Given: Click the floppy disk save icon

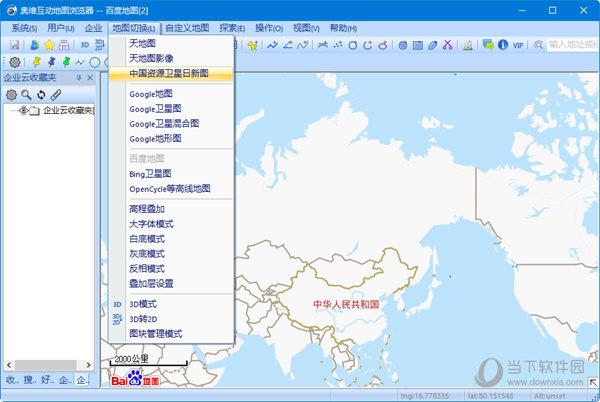Looking at the screenshot, I should click(14, 45).
